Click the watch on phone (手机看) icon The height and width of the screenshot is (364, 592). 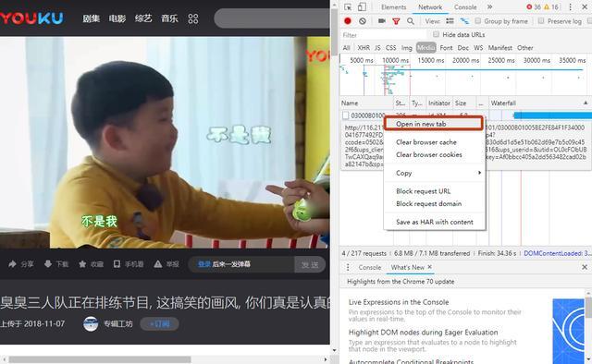point(117,264)
